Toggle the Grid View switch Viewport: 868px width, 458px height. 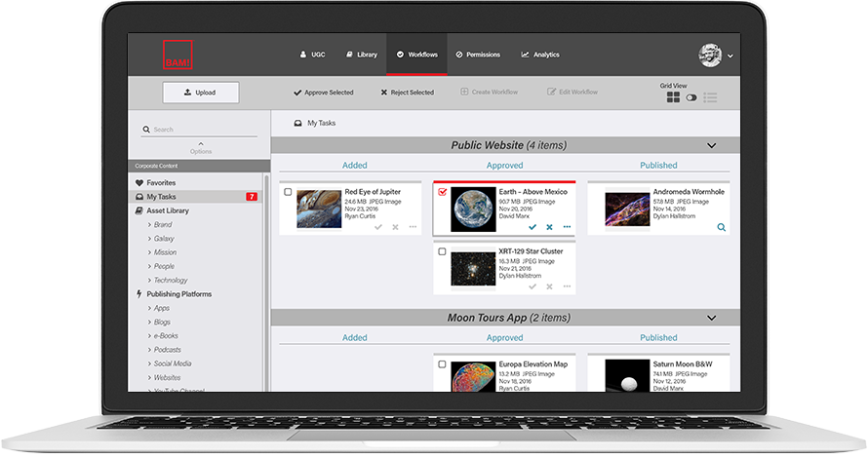coord(691,97)
